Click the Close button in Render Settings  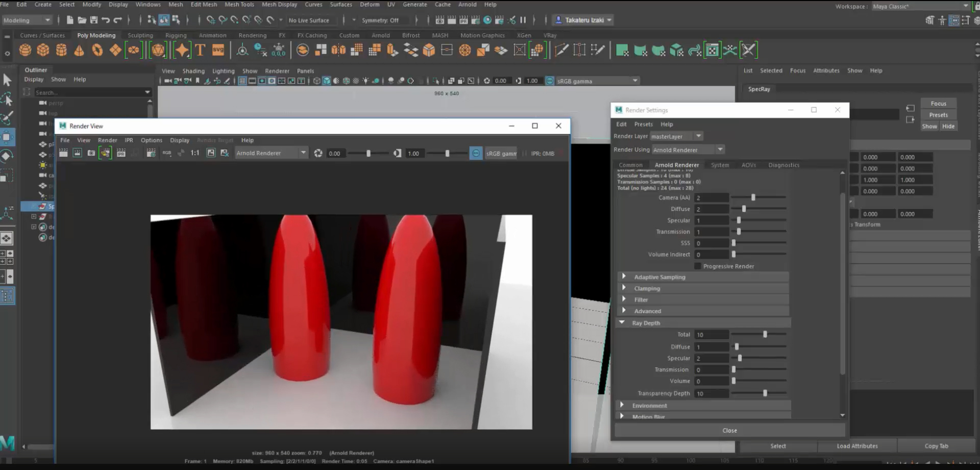click(x=729, y=431)
